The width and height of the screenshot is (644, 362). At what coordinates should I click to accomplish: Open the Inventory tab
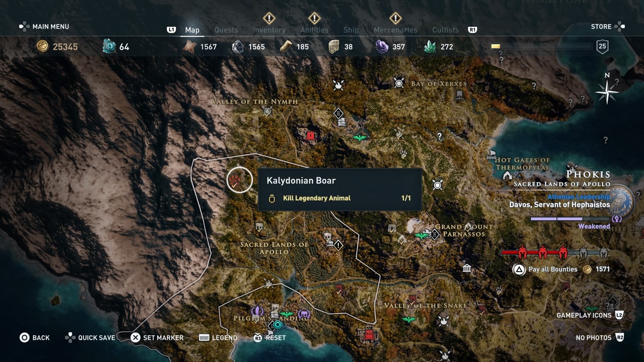click(269, 30)
